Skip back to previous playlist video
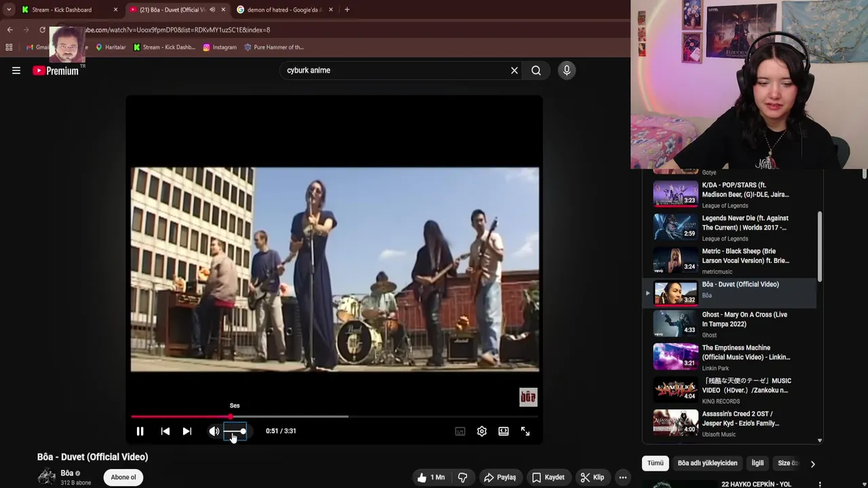Viewport: 868px width, 488px height. tap(165, 431)
